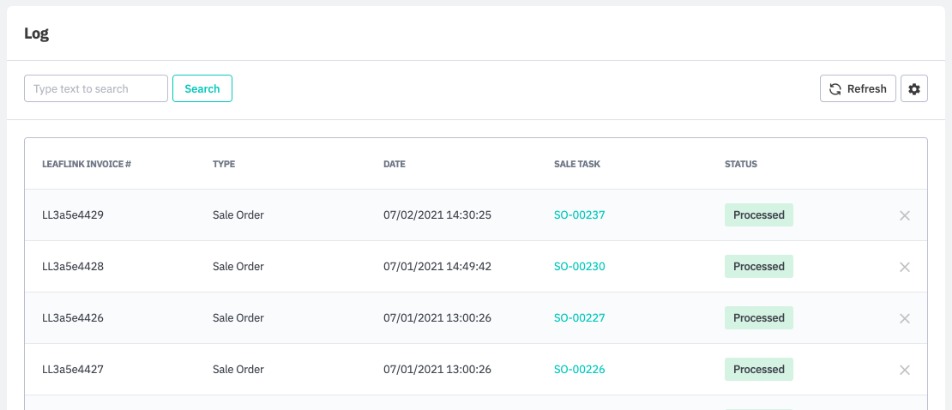Delete the LL3a5e4428 row using X
The height and width of the screenshot is (410, 952).
click(904, 267)
